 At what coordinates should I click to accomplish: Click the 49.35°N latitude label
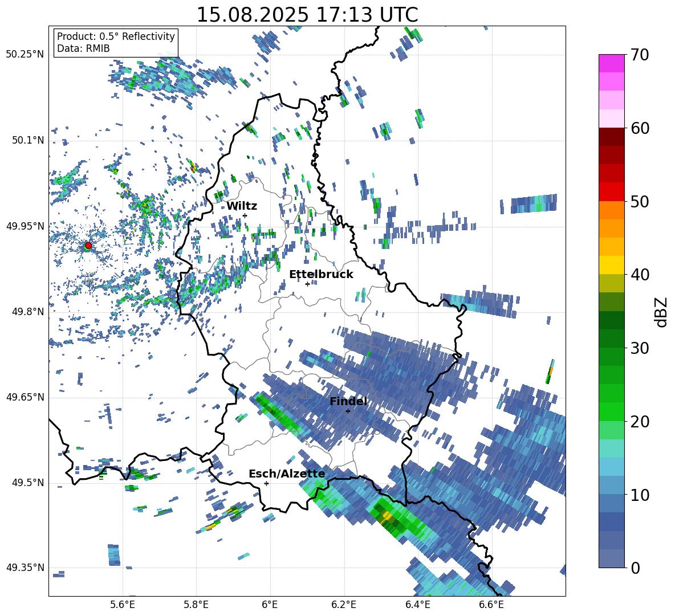tap(25, 568)
